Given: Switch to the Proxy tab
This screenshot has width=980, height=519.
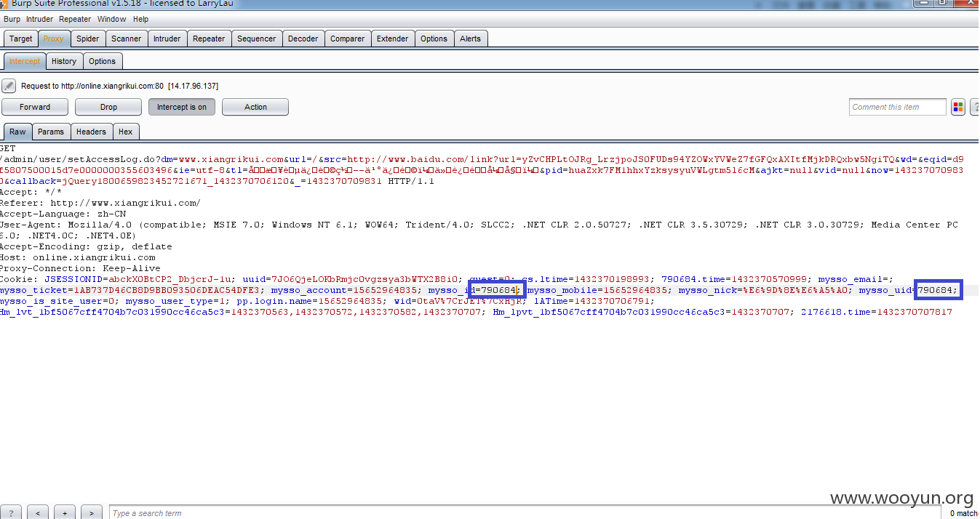Looking at the screenshot, I should pyautogui.click(x=53, y=39).
